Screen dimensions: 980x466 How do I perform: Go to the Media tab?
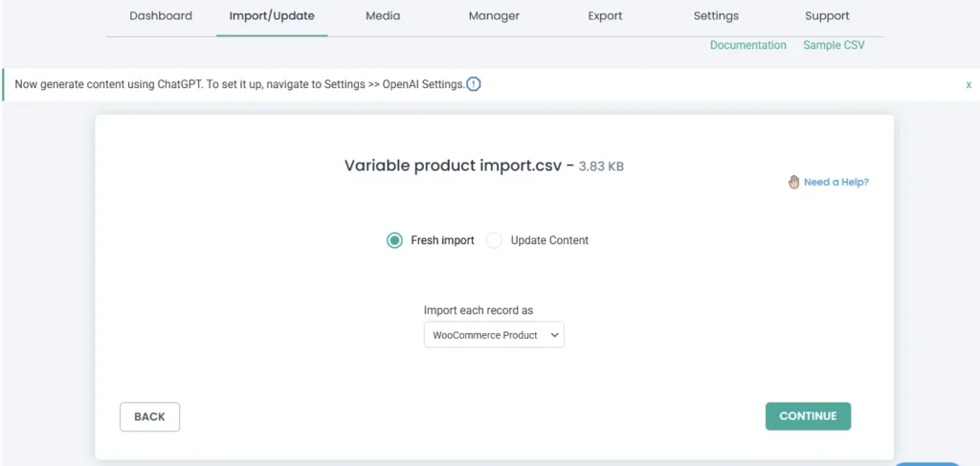click(383, 16)
